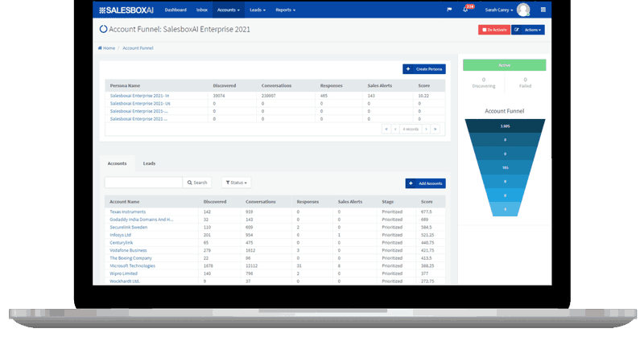The width and height of the screenshot is (644, 337).
Task: Open the Microsoft Technologies account
Action: coord(132,266)
